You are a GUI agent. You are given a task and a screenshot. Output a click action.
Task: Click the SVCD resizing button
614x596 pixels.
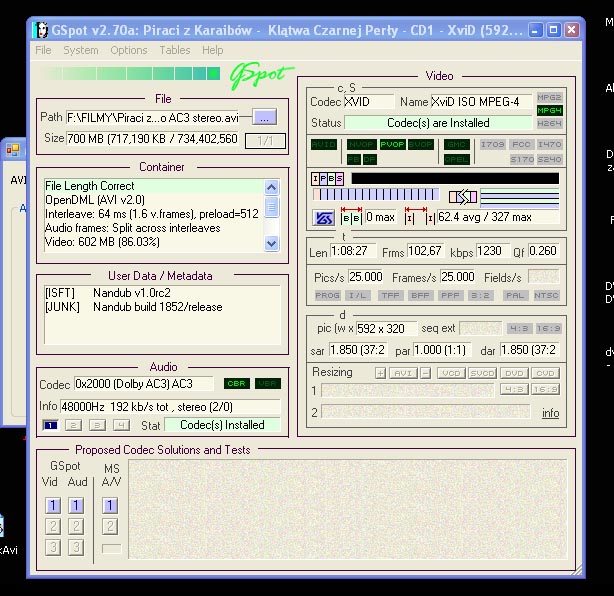(x=483, y=373)
